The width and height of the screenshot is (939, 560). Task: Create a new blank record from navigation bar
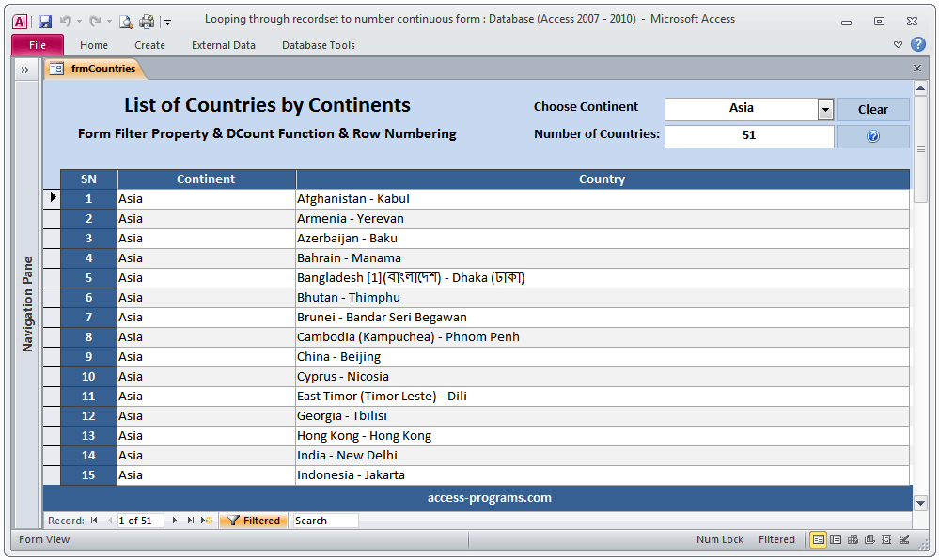[x=206, y=520]
